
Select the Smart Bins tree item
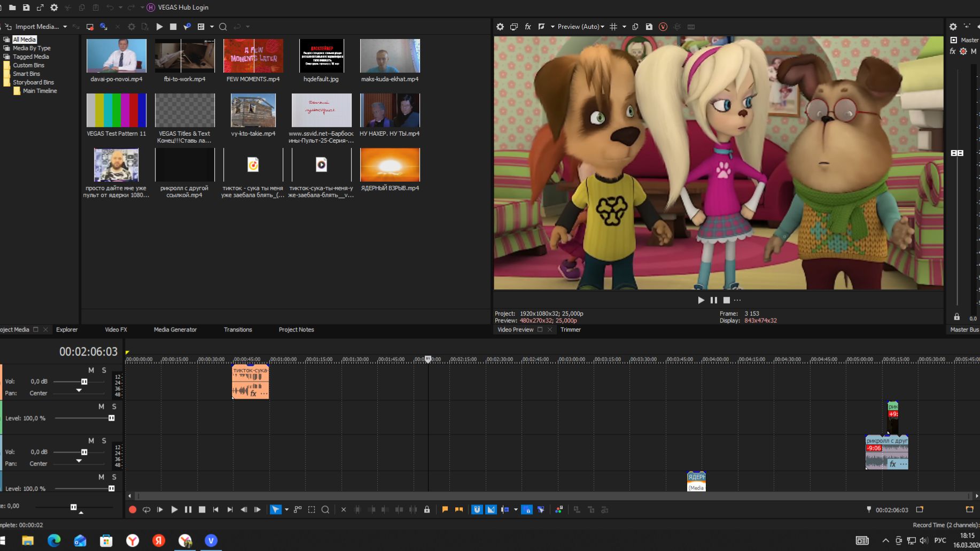(x=27, y=74)
